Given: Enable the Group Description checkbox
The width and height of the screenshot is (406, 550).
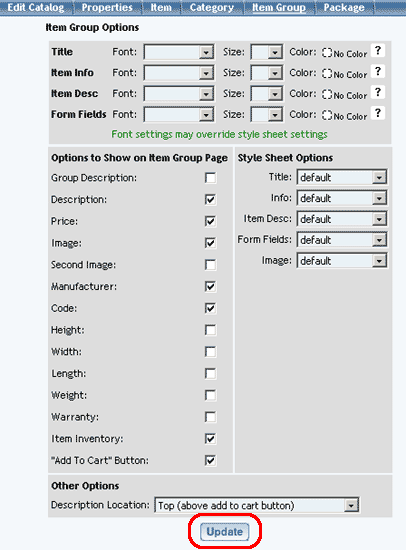Looking at the screenshot, I should coord(211,178).
